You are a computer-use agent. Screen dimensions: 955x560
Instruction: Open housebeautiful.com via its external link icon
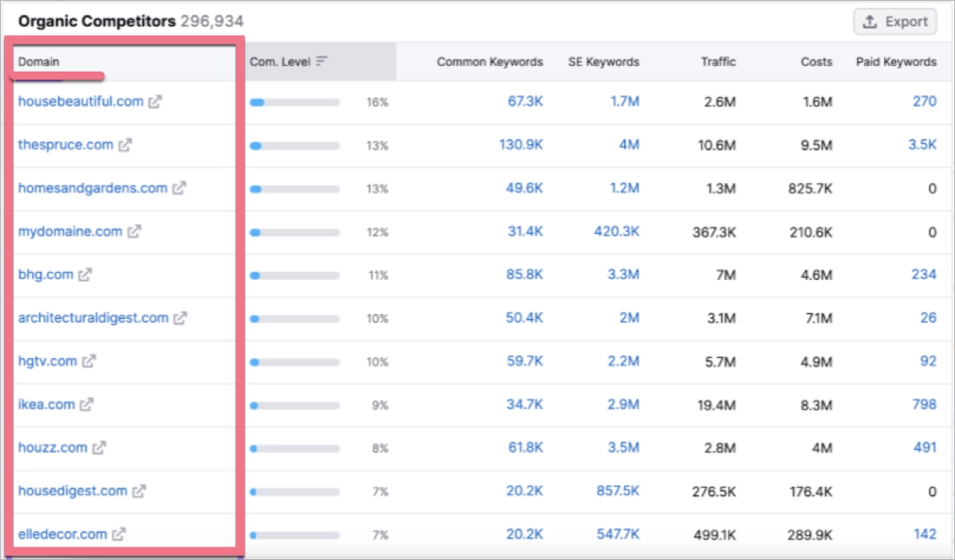pyautogui.click(x=154, y=102)
